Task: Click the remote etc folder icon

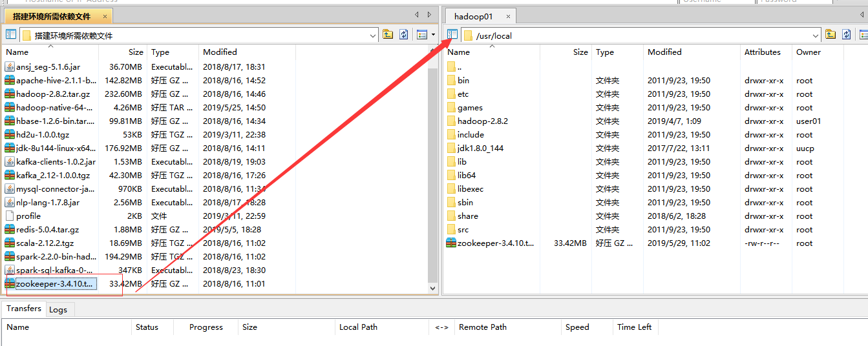Action: (x=451, y=94)
